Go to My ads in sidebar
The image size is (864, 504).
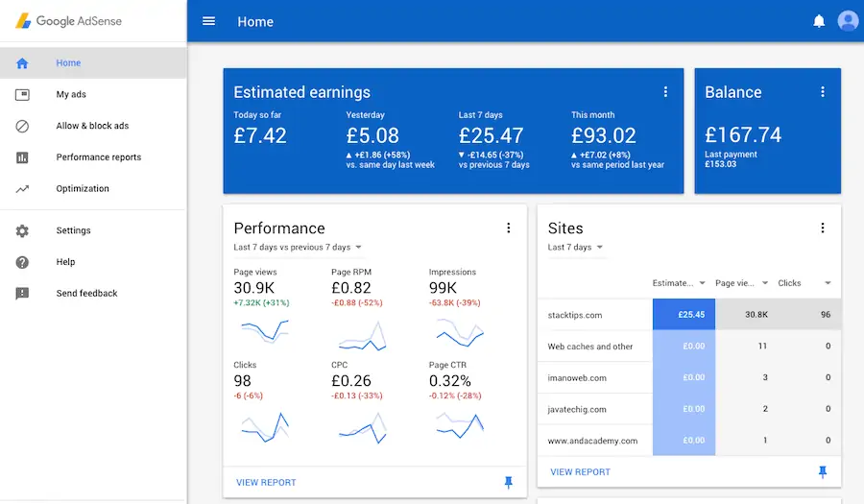[x=71, y=95]
